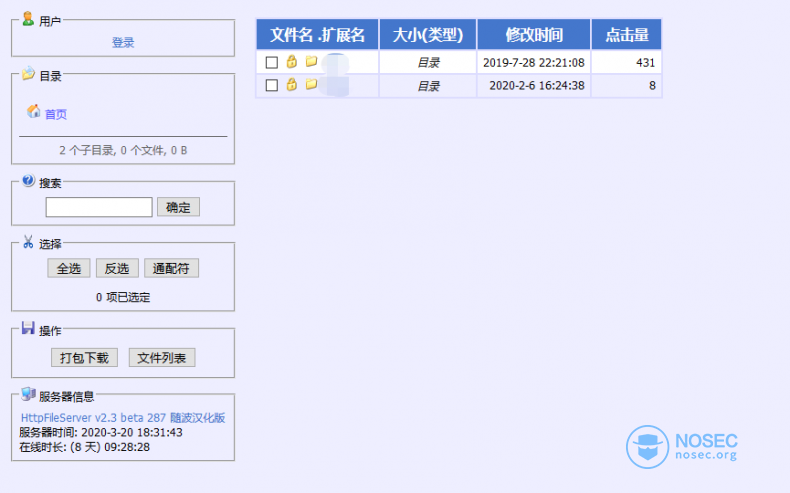Click 目录 type cell in 431-hits row
Viewport: 790px width, 493px height.
coord(428,62)
